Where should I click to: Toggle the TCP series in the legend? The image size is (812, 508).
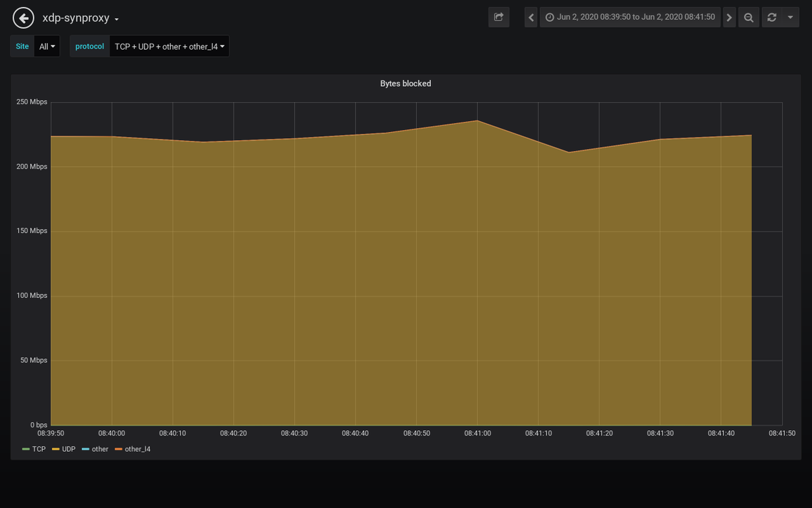39,449
